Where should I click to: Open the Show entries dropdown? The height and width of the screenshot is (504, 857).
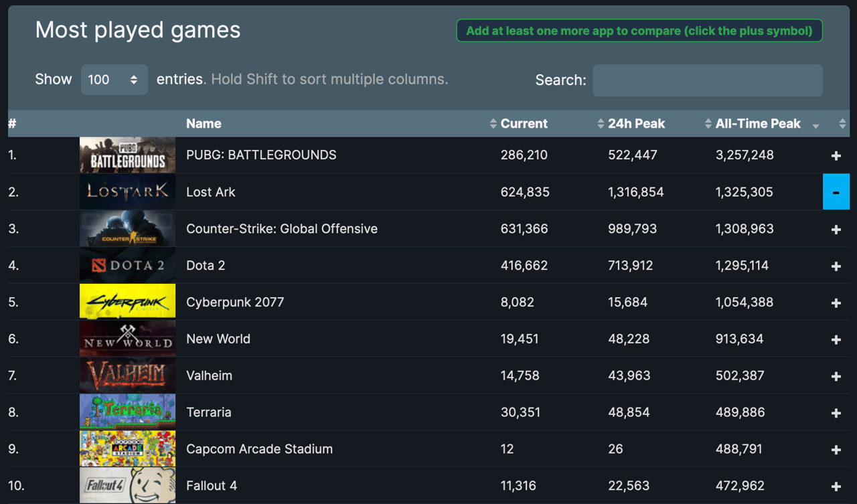[114, 79]
